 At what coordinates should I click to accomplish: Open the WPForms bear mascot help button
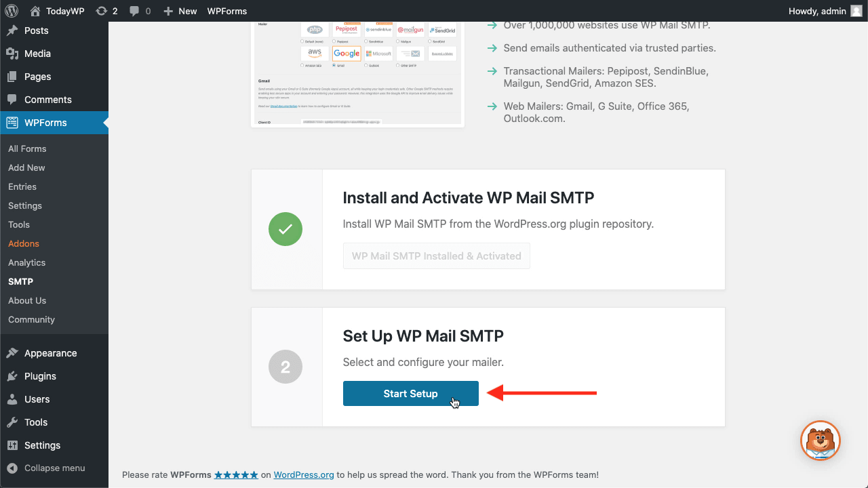coord(821,441)
